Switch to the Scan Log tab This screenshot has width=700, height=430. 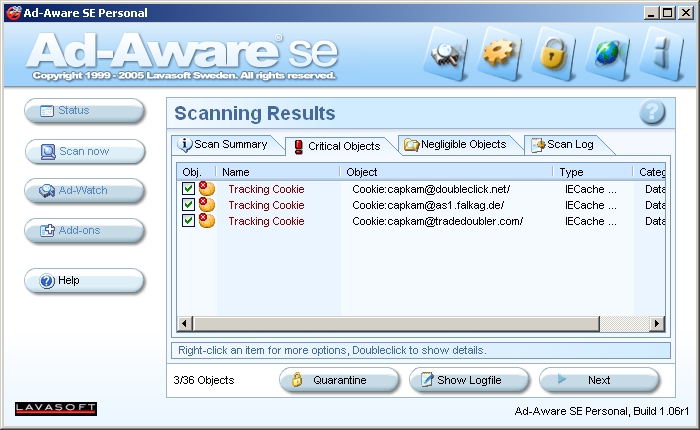click(566, 144)
